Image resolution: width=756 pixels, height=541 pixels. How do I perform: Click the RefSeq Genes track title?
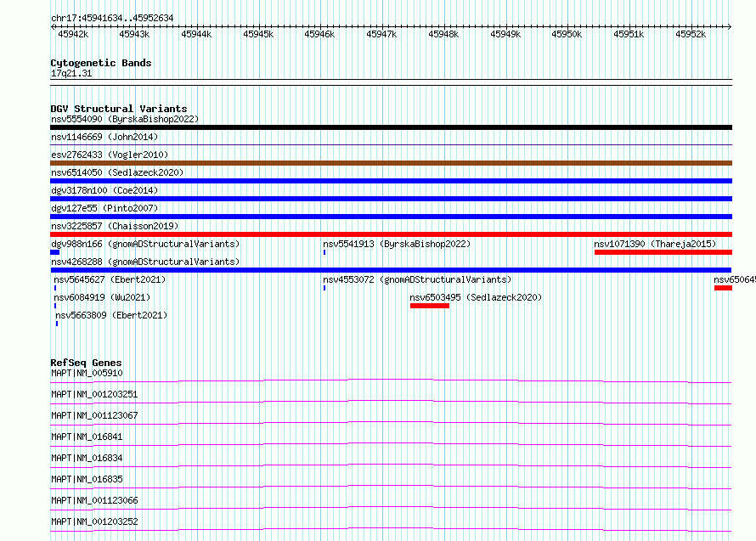pos(86,363)
